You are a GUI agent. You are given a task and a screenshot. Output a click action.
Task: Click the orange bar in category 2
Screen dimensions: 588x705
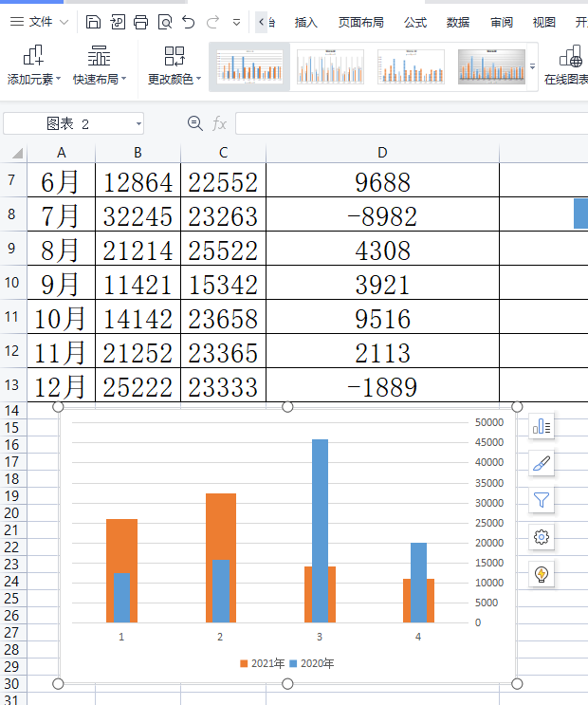tap(221, 526)
